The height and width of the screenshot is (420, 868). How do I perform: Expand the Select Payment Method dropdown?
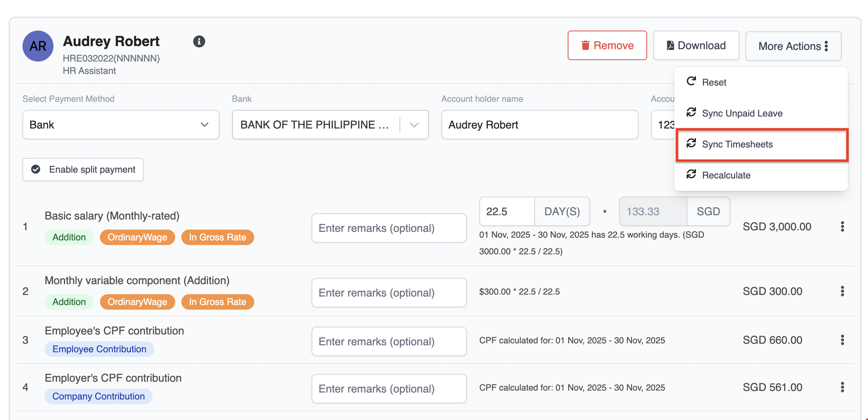click(x=121, y=125)
